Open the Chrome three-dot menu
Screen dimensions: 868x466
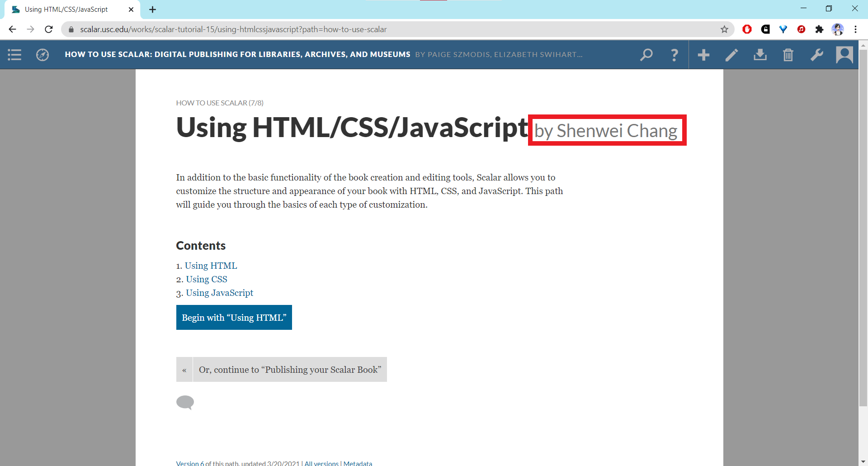855,29
